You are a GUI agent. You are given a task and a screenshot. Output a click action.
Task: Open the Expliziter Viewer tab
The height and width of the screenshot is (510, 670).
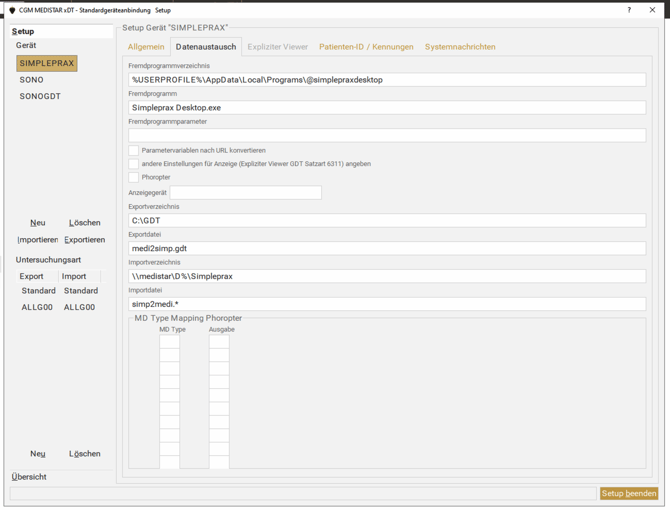277,47
